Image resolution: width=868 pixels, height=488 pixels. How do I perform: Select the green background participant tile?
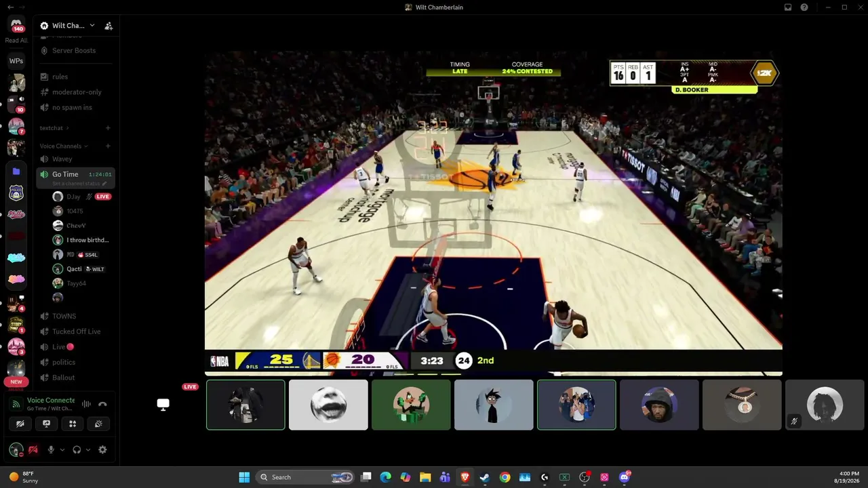pyautogui.click(x=411, y=405)
